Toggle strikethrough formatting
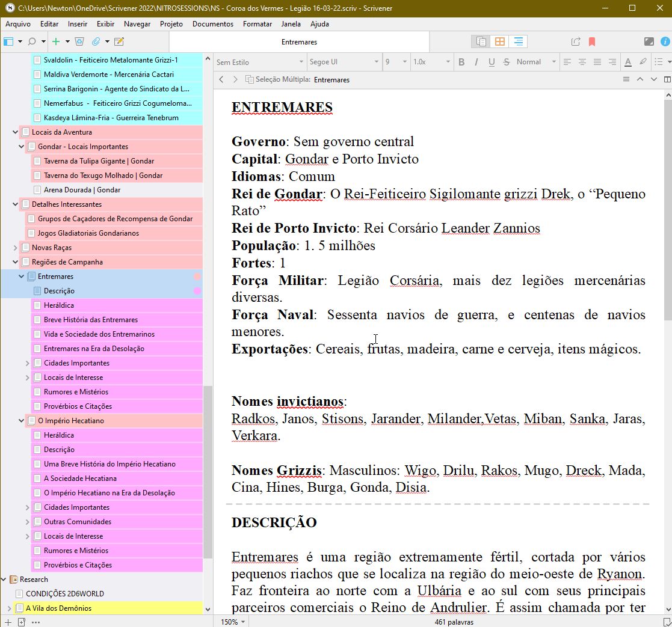672x627 pixels. [507, 62]
